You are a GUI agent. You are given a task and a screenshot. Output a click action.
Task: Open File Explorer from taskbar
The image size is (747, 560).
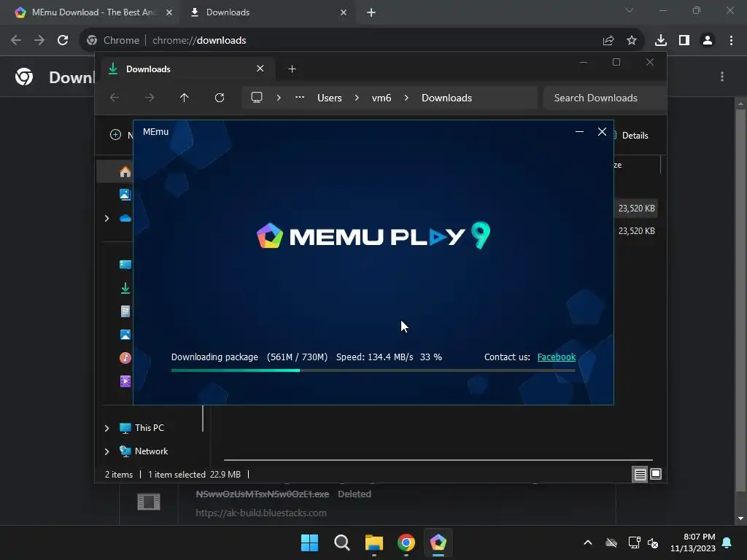(x=374, y=542)
